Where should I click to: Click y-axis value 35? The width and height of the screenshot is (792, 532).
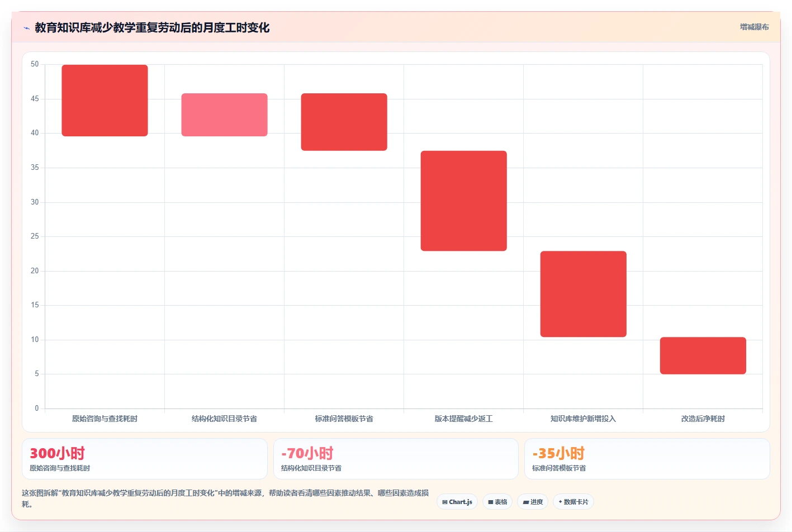35,168
